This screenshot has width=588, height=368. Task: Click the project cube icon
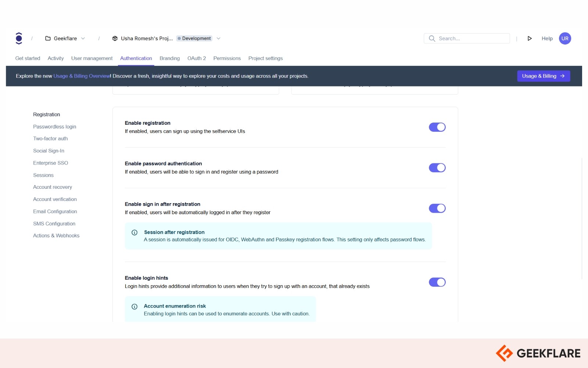tap(115, 38)
